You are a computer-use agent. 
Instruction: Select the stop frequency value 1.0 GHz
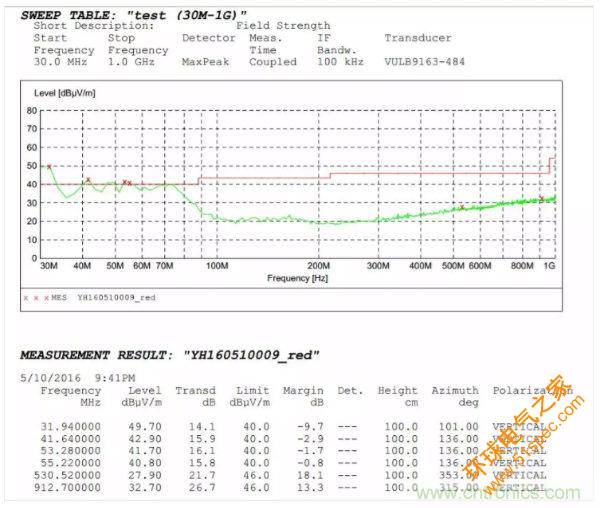pos(131,62)
